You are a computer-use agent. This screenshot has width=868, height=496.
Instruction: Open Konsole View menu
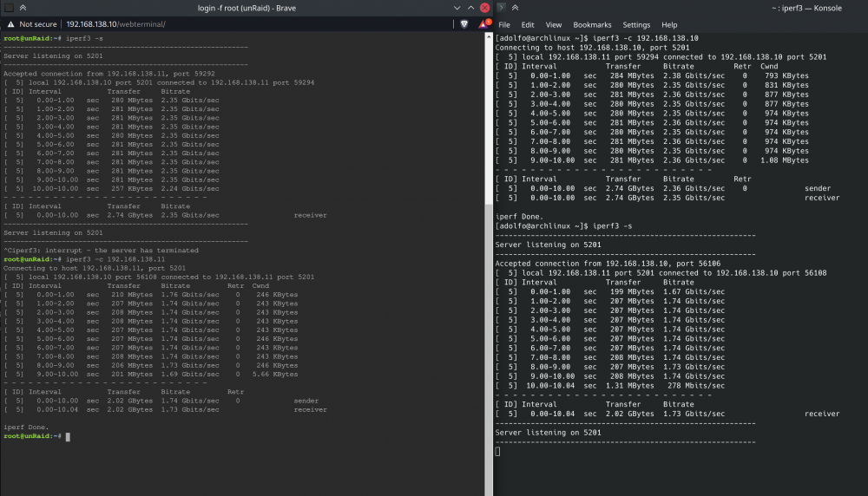[x=553, y=25]
